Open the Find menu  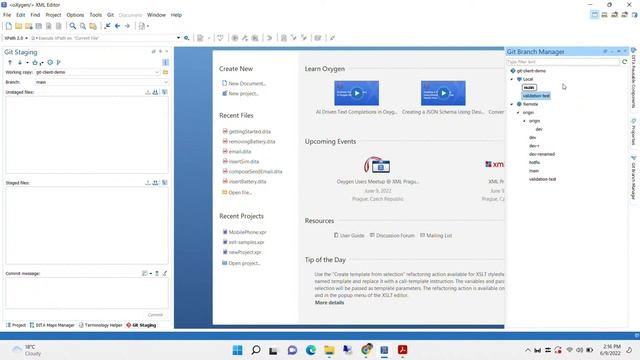tap(35, 15)
